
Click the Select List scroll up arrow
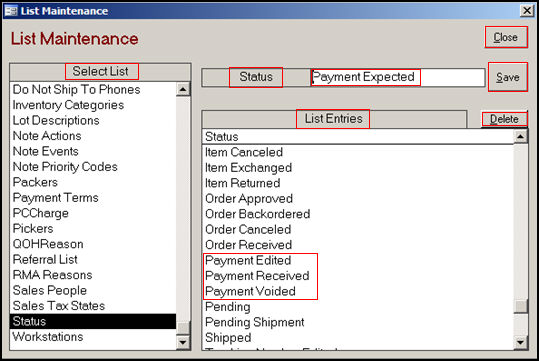(x=183, y=90)
